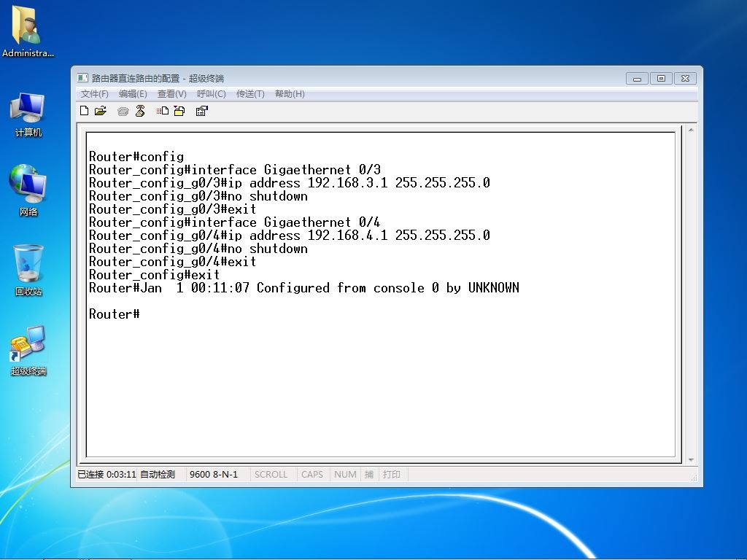Click the '已连接 0:03:11' status entry
Screen dimensions: 747x560
click(x=107, y=474)
